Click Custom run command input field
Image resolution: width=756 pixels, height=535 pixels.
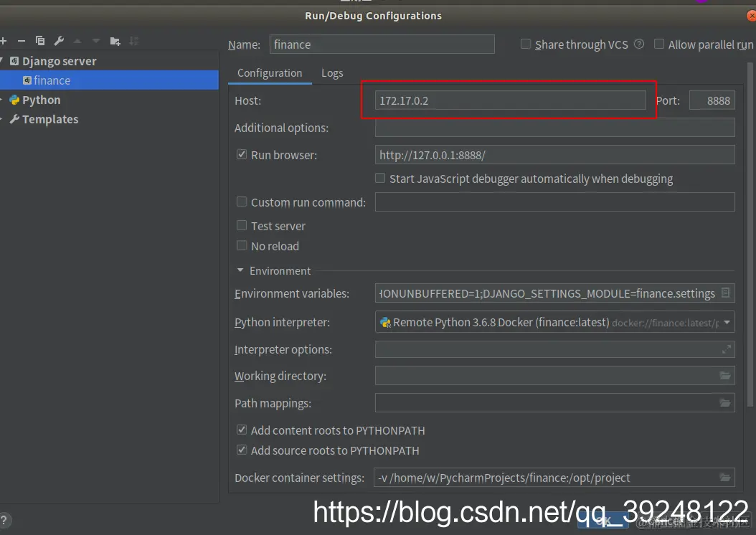555,202
